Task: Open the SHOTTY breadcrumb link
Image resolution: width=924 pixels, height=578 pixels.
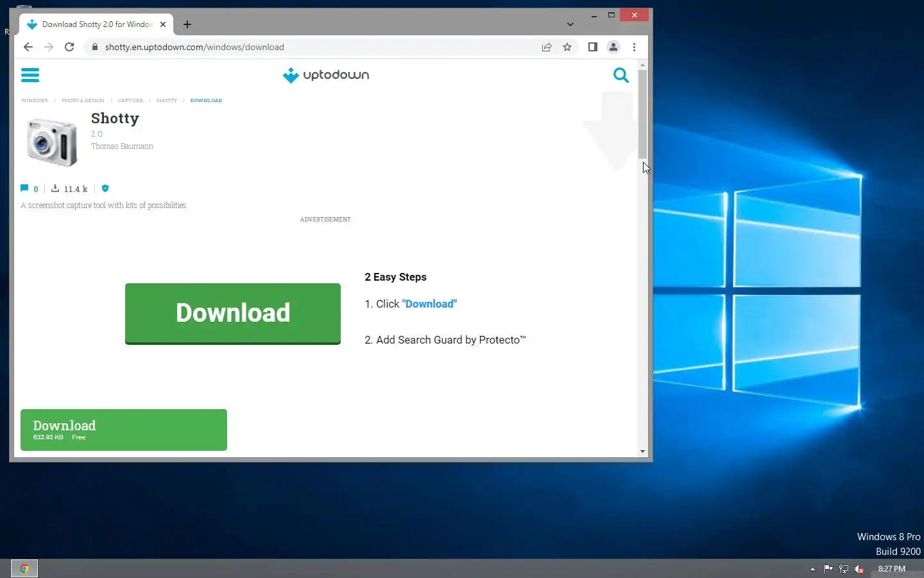Action: 167,101
